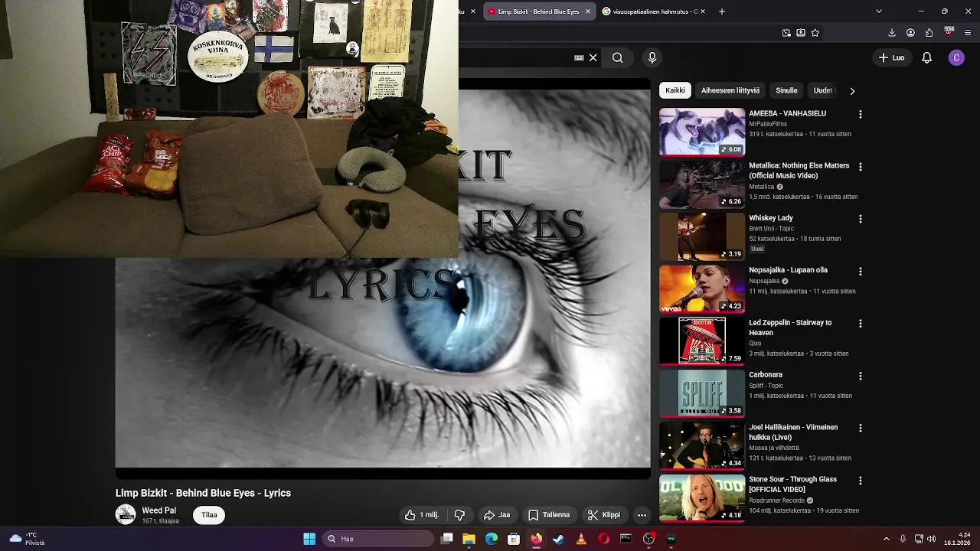Click the YouTube search magnifier icon

tap(617, 57)
